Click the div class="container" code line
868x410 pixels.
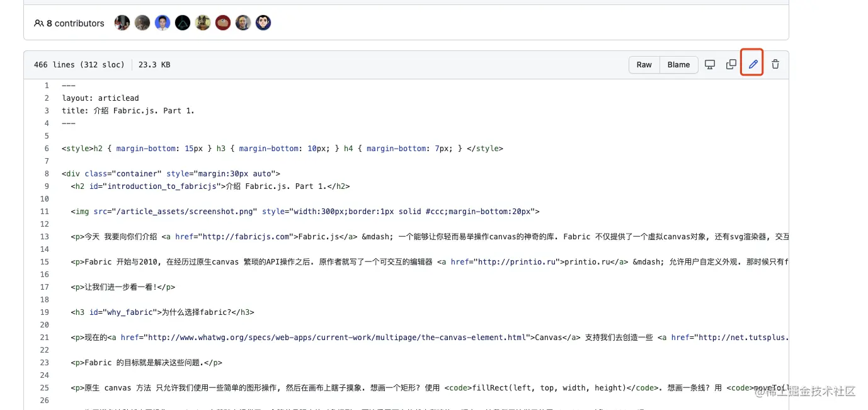click(x=171, y=174)
